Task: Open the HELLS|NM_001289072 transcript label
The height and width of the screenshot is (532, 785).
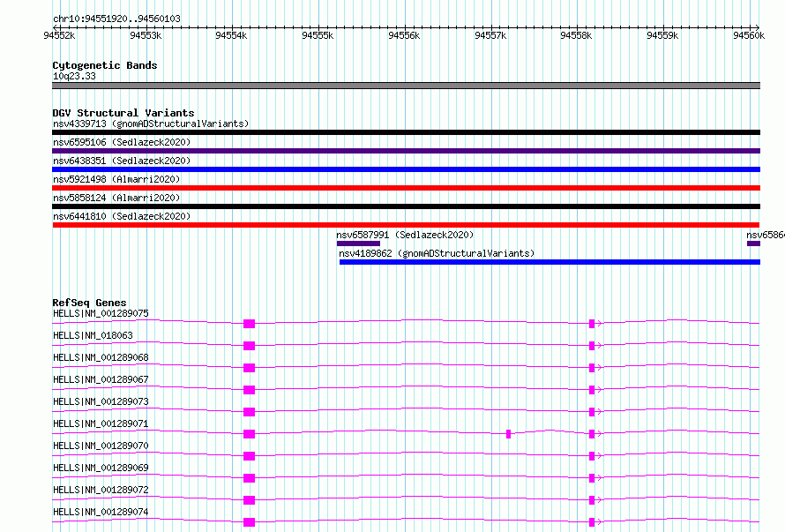Action: [x=101, y=490]
